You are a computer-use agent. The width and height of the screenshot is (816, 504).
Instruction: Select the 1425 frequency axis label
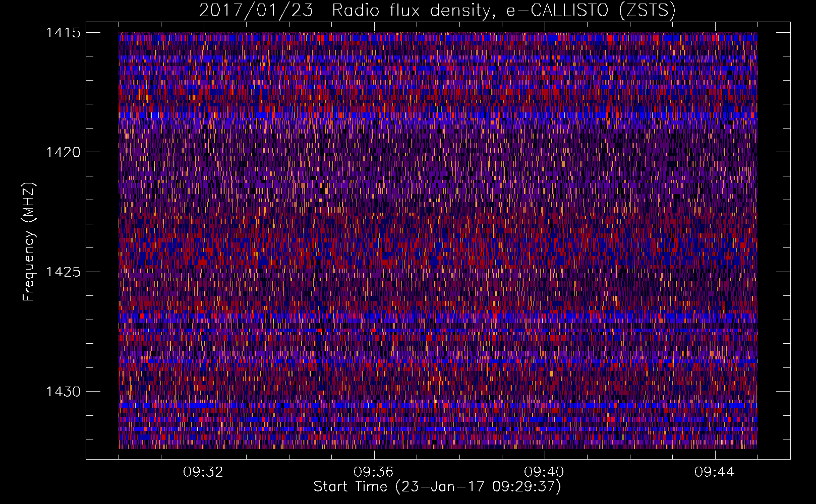pos(63,272)
